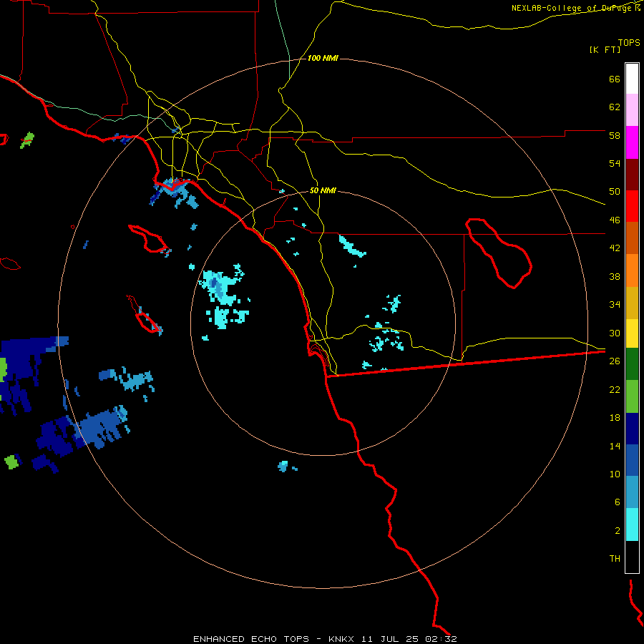The height and width of the screenshot is (644, 644).
Task: Click the '14' legend value label
Action: tap(615, 446)
